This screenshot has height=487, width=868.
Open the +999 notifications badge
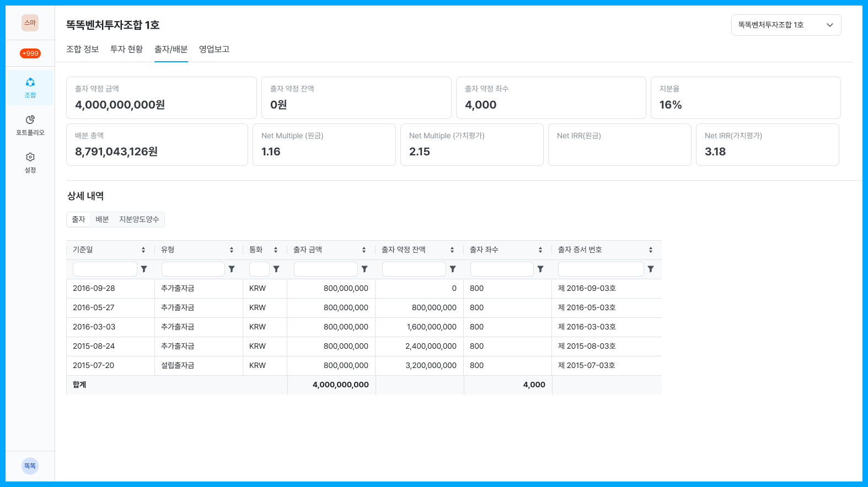coord(30,53)
